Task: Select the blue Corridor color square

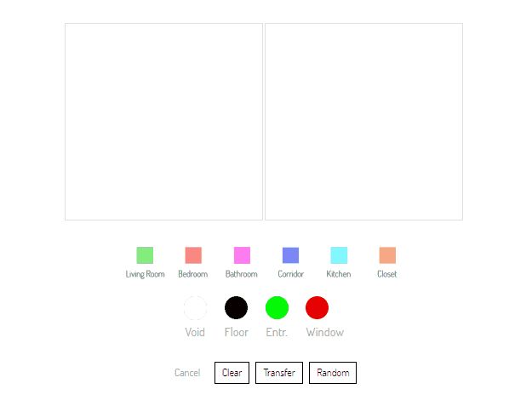Action: 290,255
